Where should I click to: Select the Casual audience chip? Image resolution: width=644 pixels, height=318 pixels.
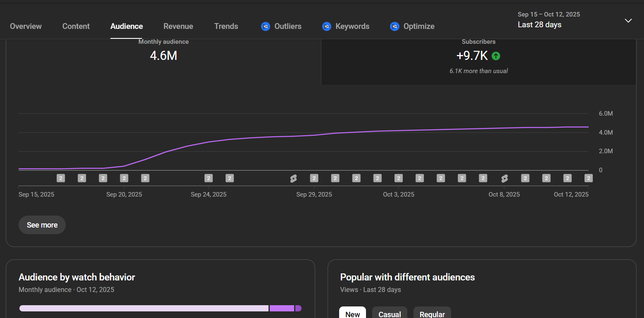[x=390, y=314]
